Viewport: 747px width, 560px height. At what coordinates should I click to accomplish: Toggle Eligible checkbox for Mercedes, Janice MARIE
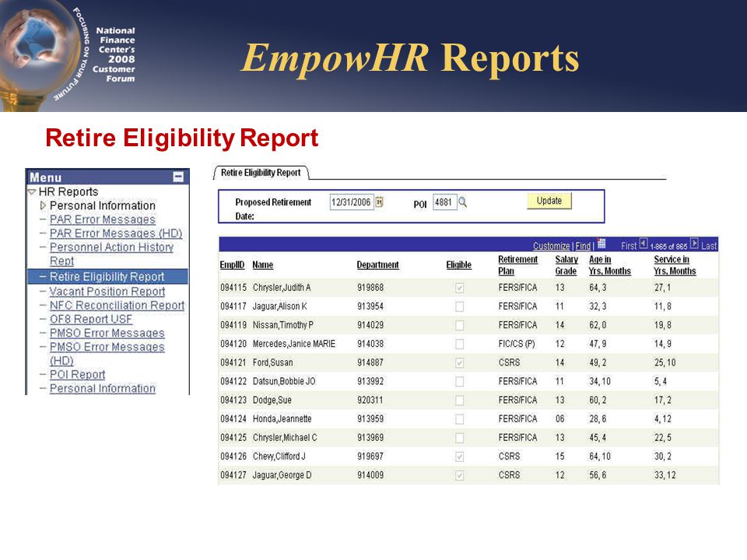459,344
